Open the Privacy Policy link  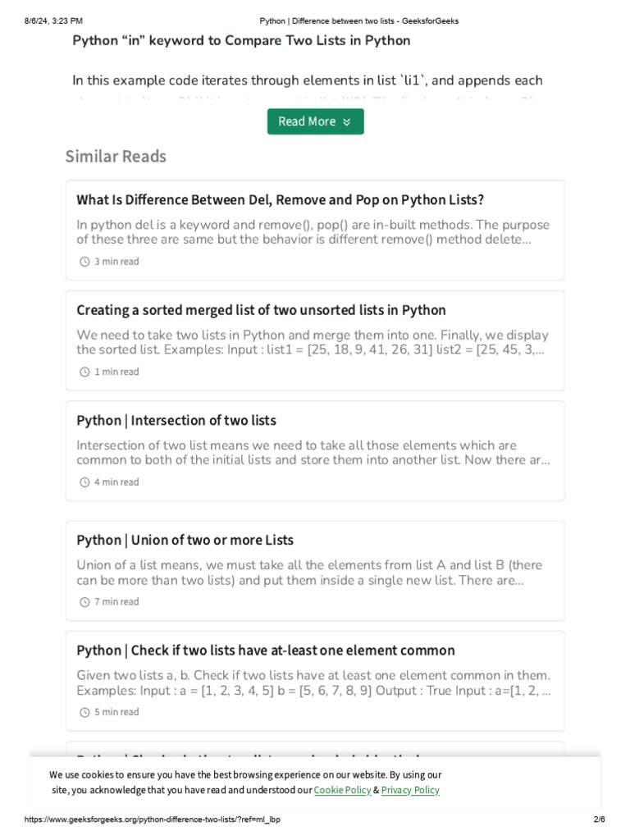point(410,790)
